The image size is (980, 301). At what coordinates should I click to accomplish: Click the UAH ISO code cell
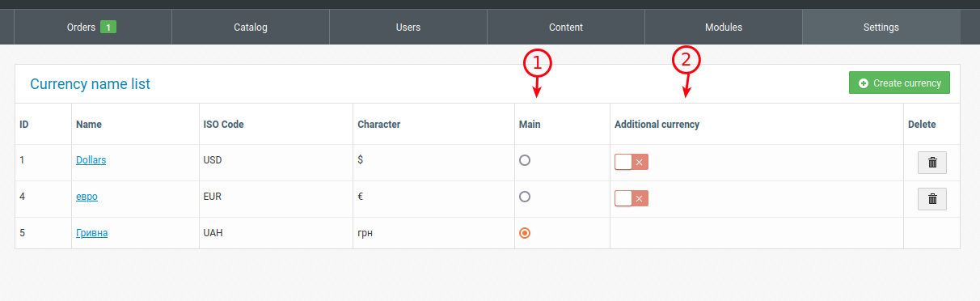(x=276, y=233)
